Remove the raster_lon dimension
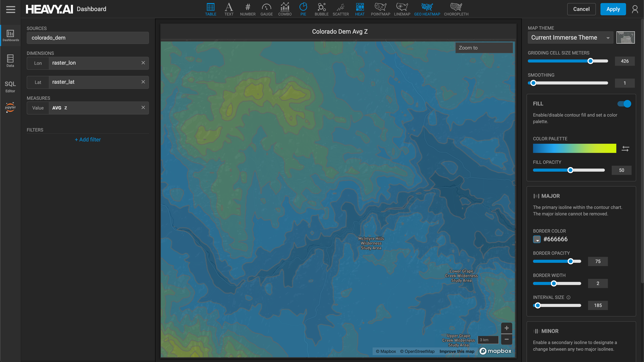644x362 pixels. (x=143, y=63)
